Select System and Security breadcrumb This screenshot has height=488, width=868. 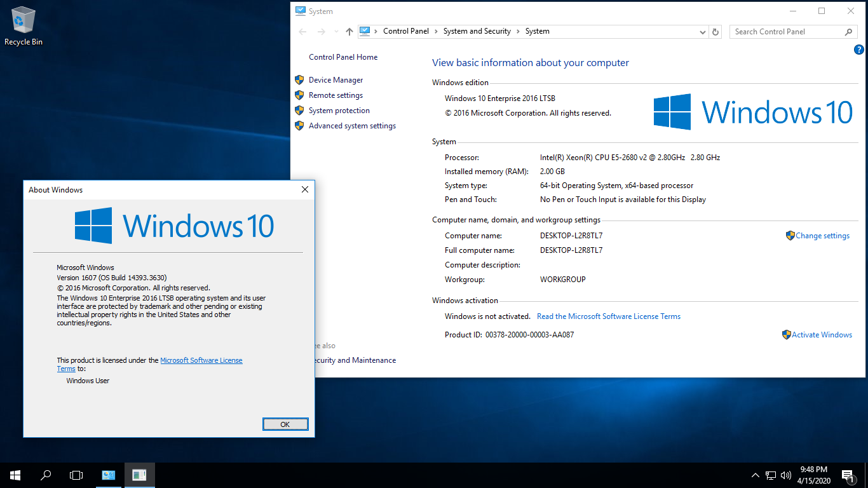(x=477, y=31)
